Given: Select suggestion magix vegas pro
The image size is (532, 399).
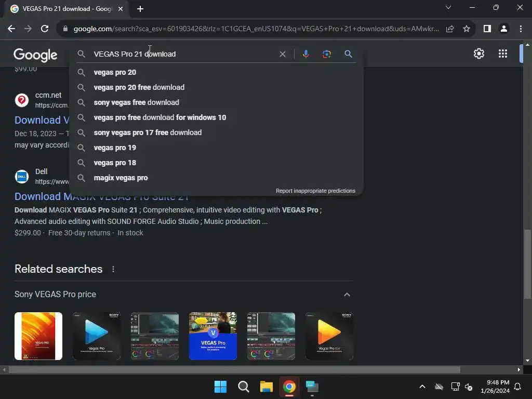Looking at the screenshot, I should [x=216, y=178].
